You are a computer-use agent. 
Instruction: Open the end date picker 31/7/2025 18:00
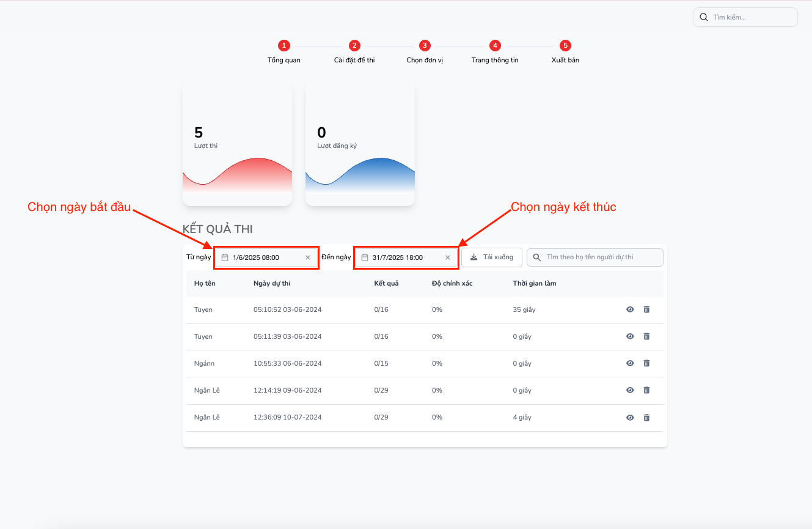[x=404, y=257]
